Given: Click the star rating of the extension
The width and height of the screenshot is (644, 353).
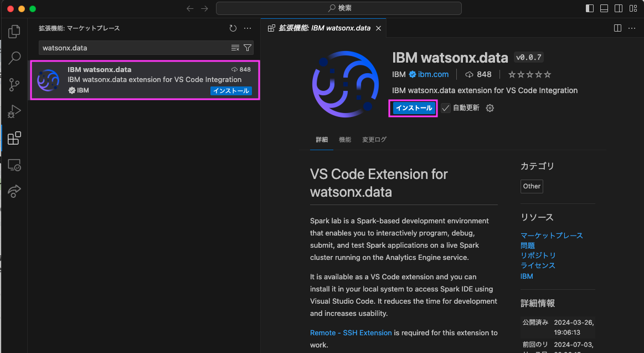Looking at the screenshot, I should click(529, 74).
